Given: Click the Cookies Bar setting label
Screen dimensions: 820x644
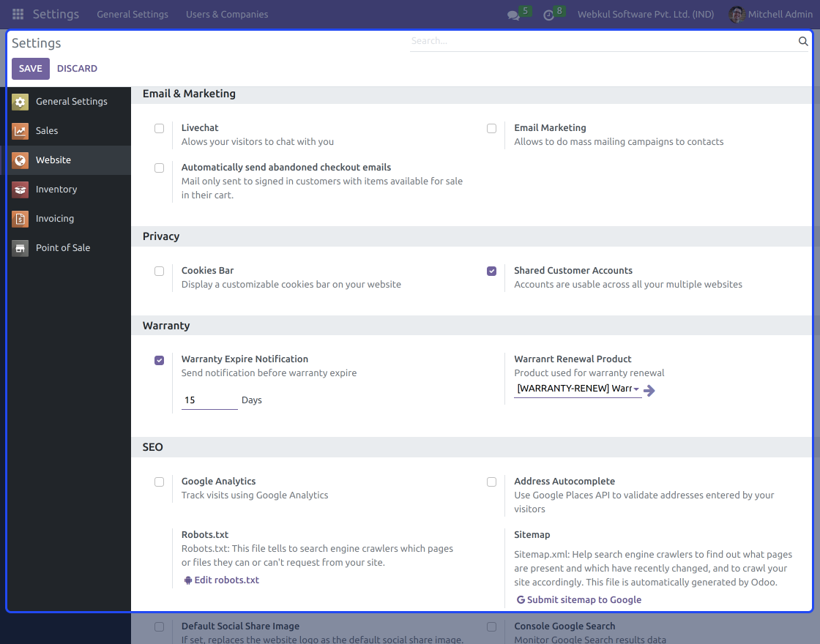Looking at the screenshot, I should coord(208,270).
